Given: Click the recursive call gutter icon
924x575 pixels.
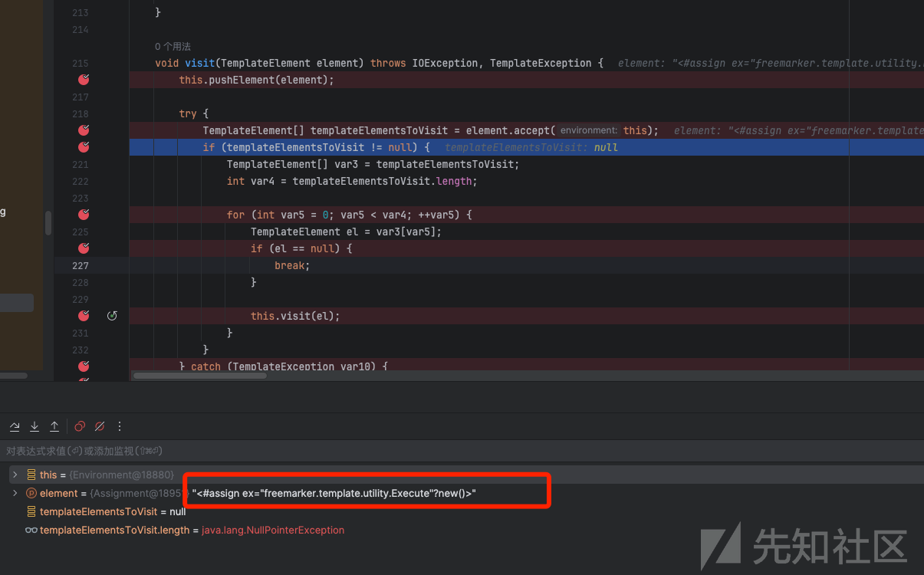Looking at the screenshot, I should (x=112, y=316).
